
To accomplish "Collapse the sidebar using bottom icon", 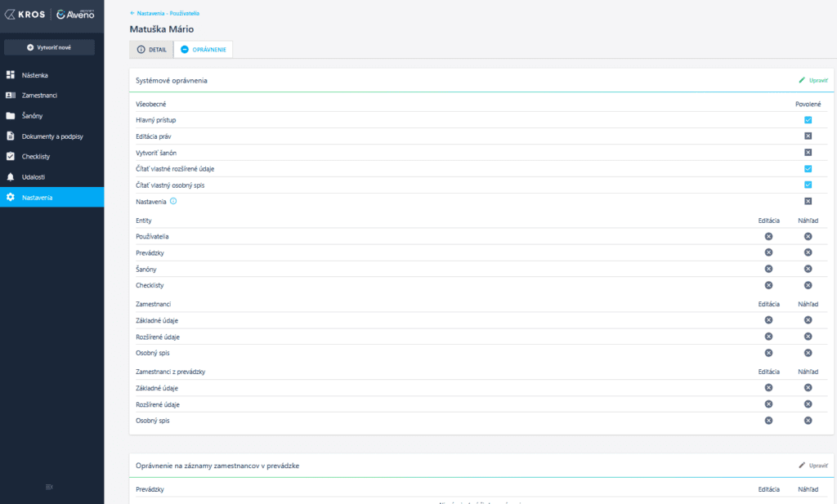I will coord(50,488).
